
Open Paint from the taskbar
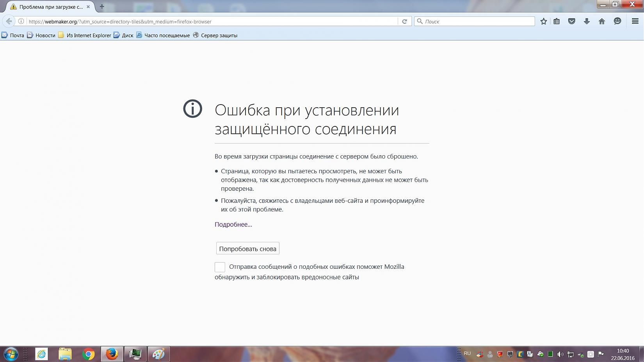pyautogui.click(x=159, y=354)
